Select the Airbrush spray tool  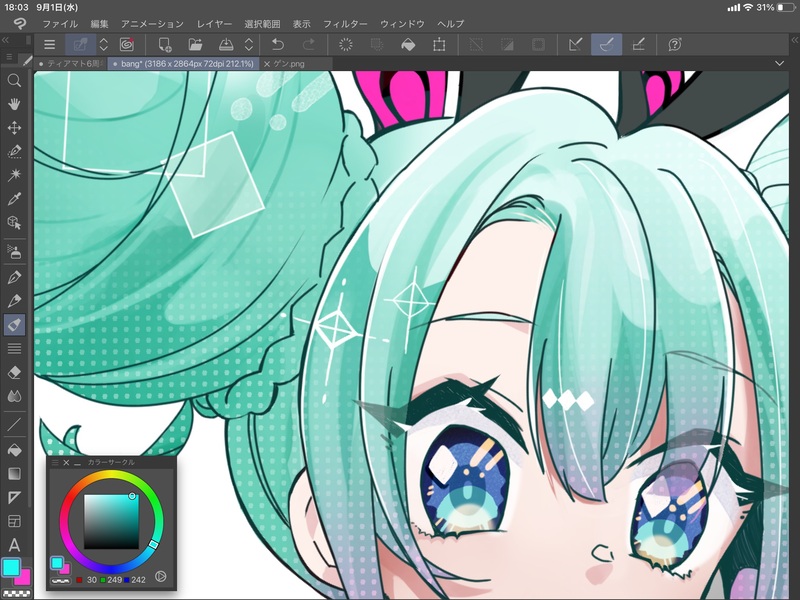pos(14,252)
